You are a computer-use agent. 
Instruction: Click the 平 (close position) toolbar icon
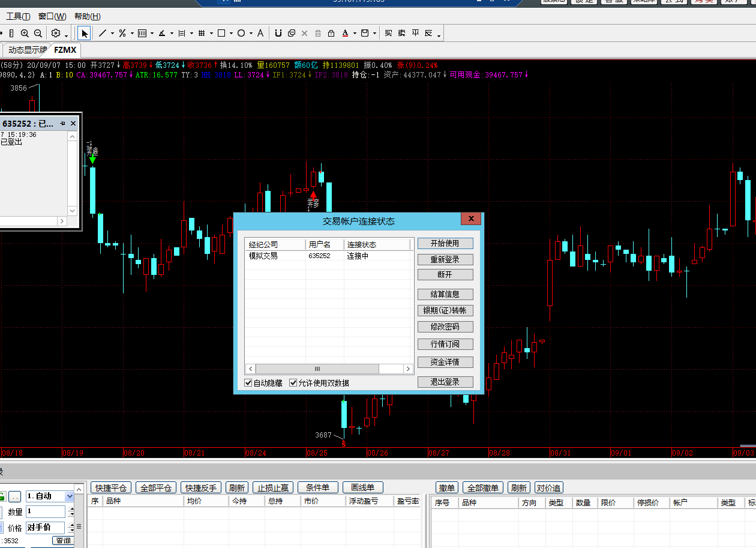click(415, 34)
